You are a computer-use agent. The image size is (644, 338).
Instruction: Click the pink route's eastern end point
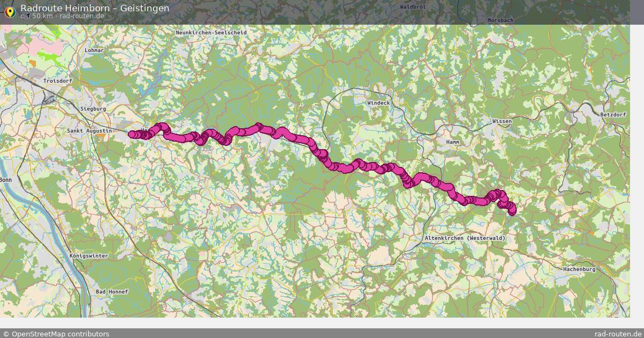(x=511, y=211)
